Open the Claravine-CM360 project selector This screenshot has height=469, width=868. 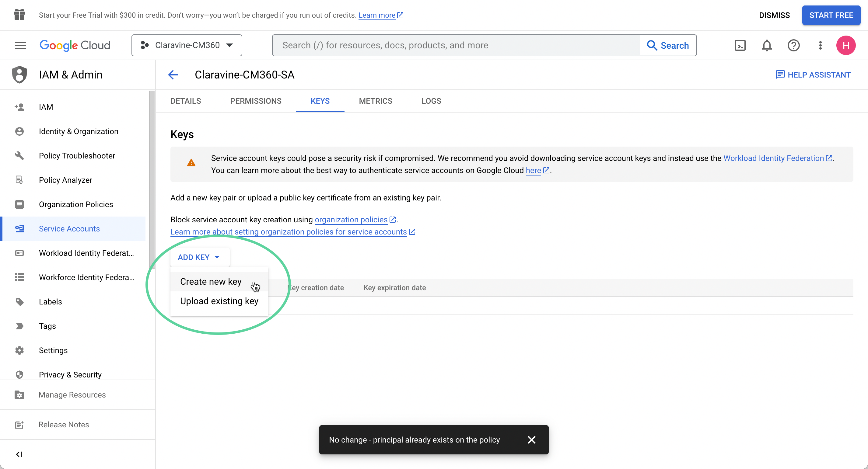[187, 45]
